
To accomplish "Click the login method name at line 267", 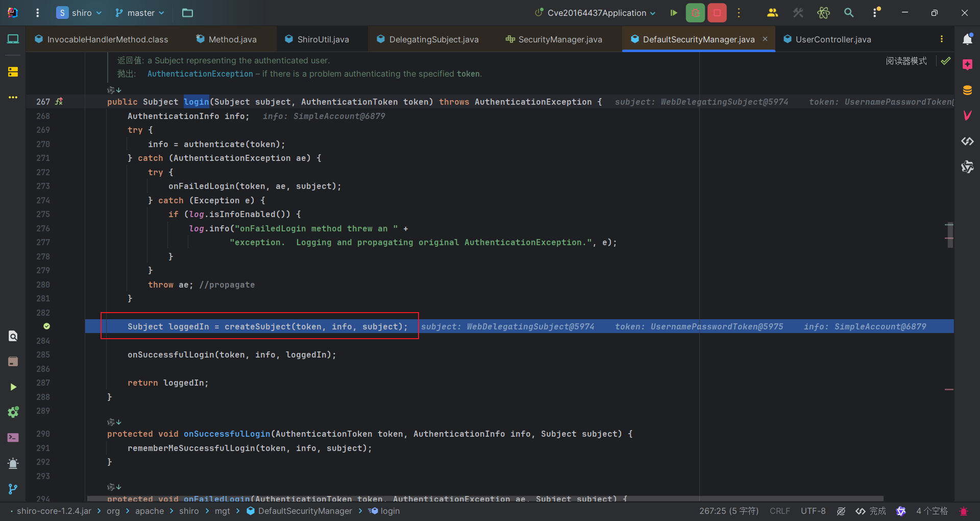I will 197,102.
